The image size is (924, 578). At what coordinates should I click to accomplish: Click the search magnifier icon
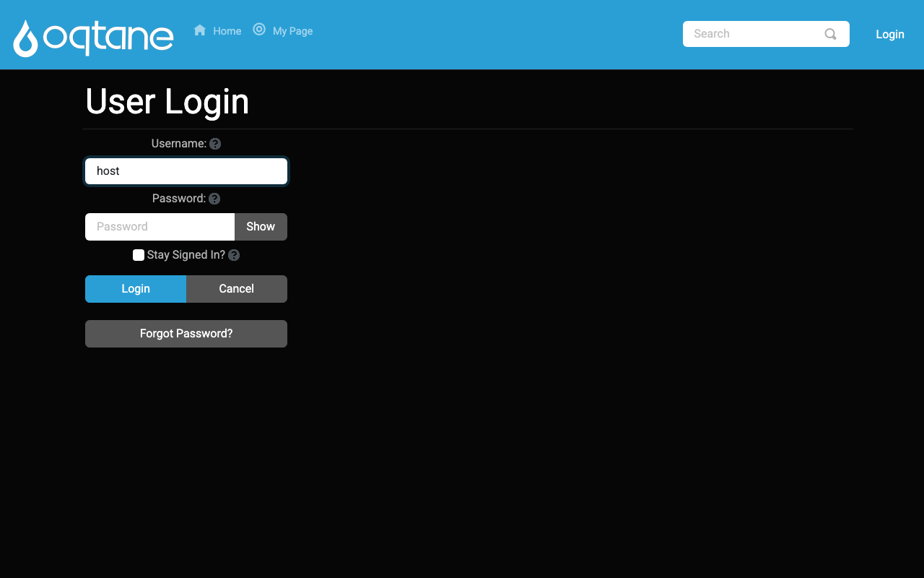pos(830,34)
